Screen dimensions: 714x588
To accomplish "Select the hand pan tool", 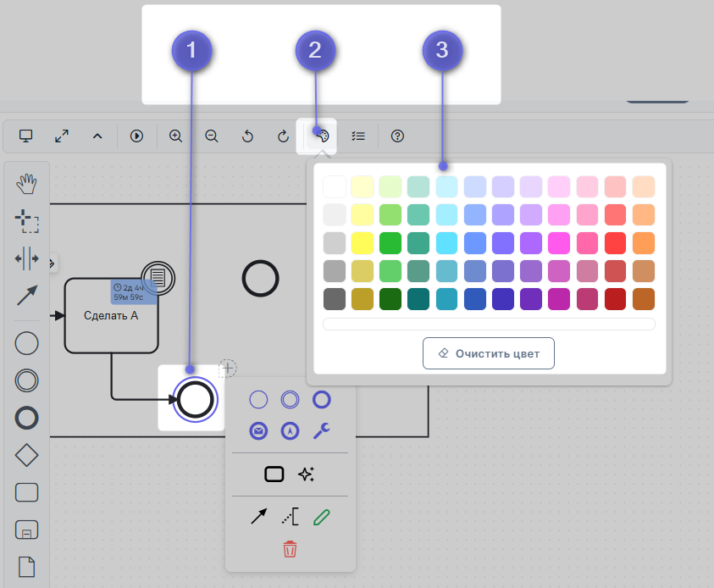I will coord(27,182).
